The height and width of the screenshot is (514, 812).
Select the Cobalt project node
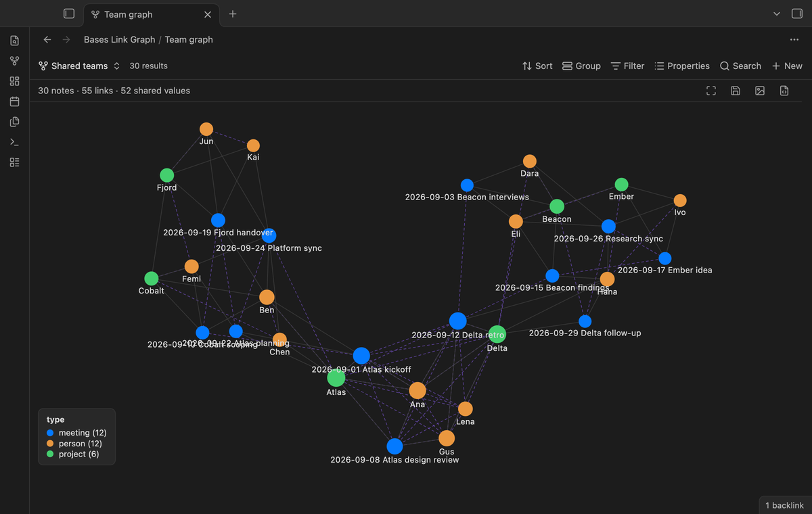click(152, 279)
